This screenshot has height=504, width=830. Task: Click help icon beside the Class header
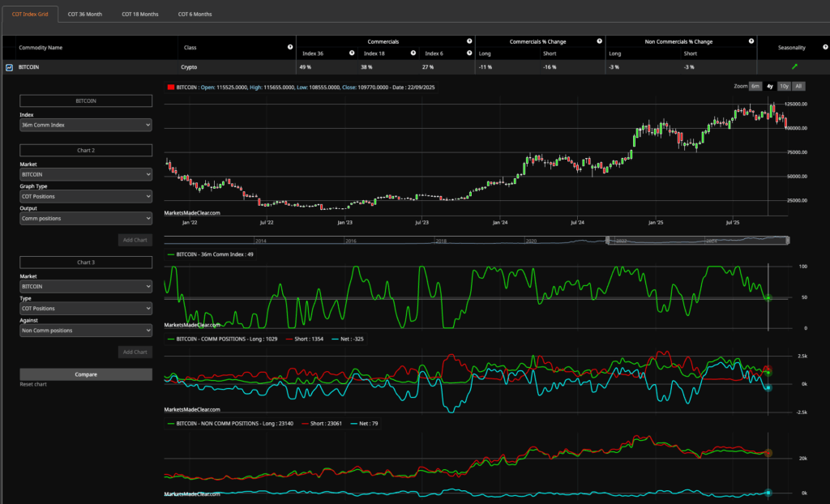(x=290, y=47)
